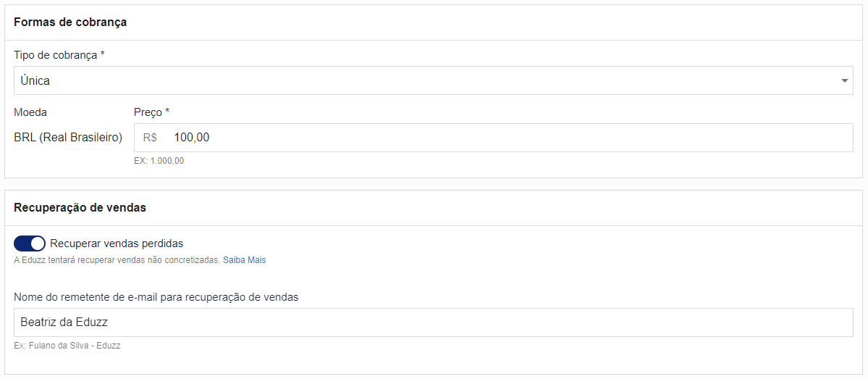Click the "Preço *" field label
The height and width of the screenshot is (379, 868).
coord(151,112)
